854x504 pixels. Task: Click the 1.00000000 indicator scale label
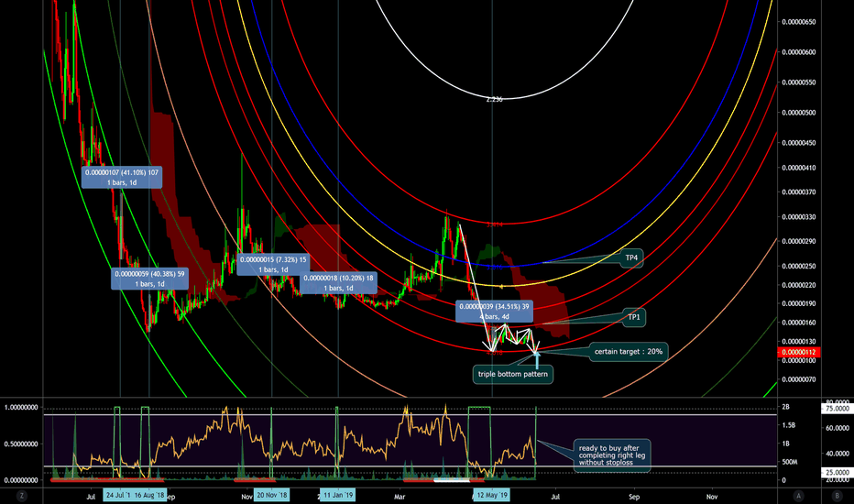[21, 408]
